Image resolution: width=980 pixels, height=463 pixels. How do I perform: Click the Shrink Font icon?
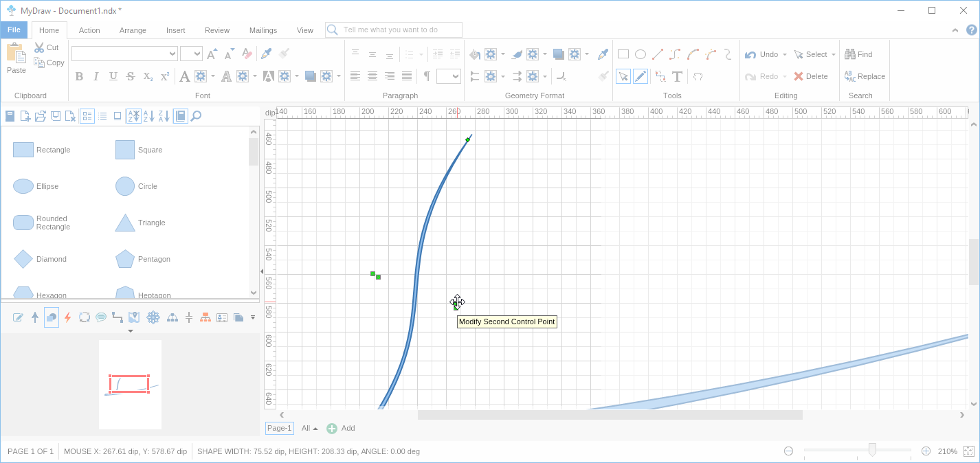[x=230, y=54]
